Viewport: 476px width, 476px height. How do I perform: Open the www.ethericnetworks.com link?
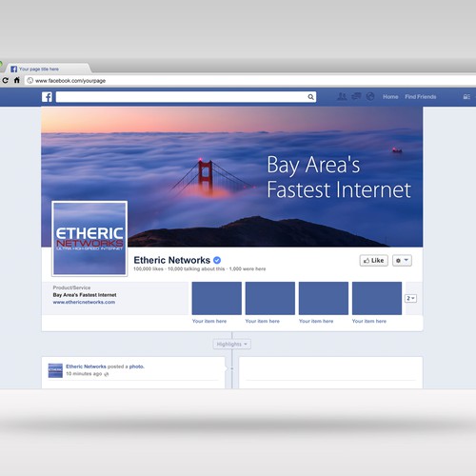coord(84,302)
